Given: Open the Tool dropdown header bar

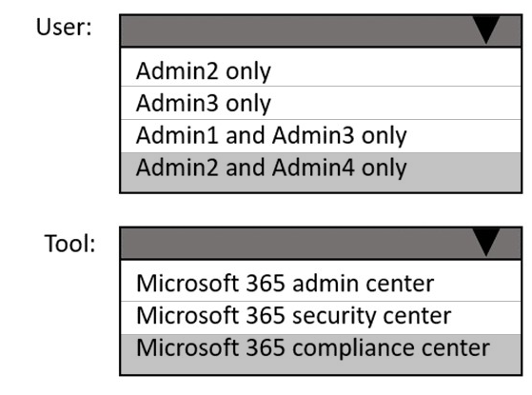Looking at the screenshot, I should point(321,243).
